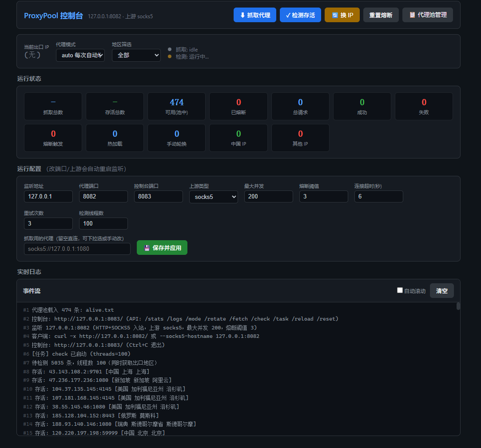Click the 保存并应用 save and apply button

(162, 247)
